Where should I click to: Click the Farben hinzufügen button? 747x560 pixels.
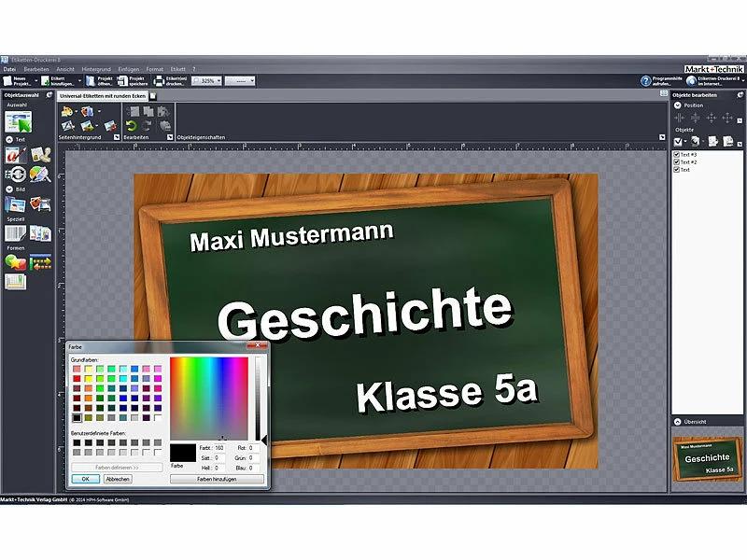click(x=216, y=479)
